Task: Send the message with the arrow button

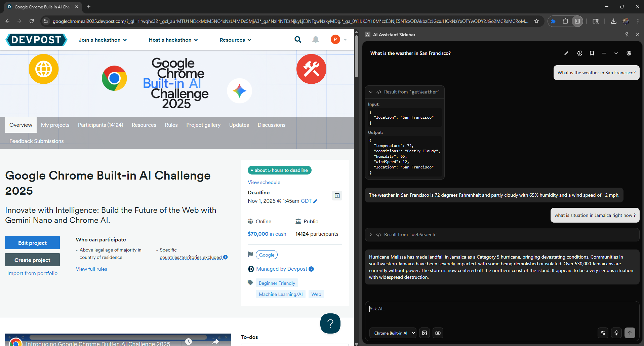Action: 630,333
